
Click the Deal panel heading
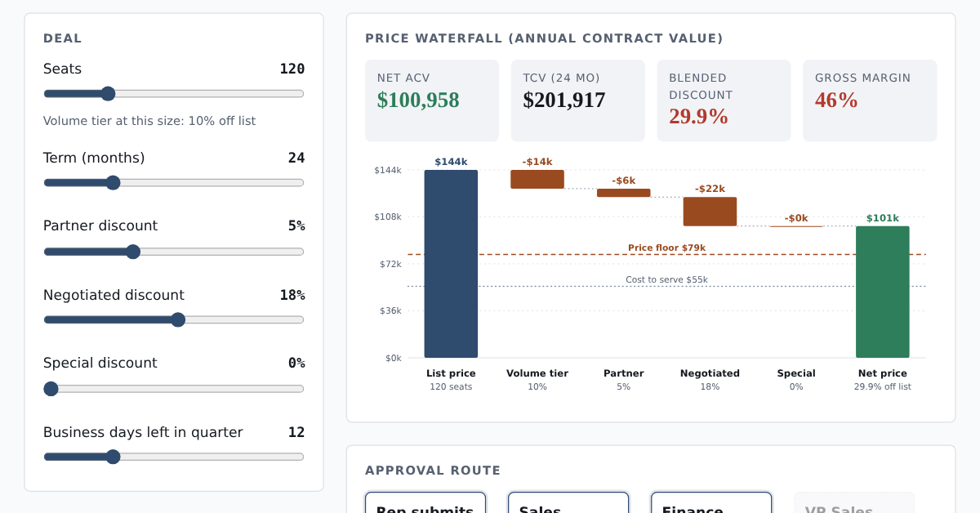pyautogui.click(x=63, y=38)
